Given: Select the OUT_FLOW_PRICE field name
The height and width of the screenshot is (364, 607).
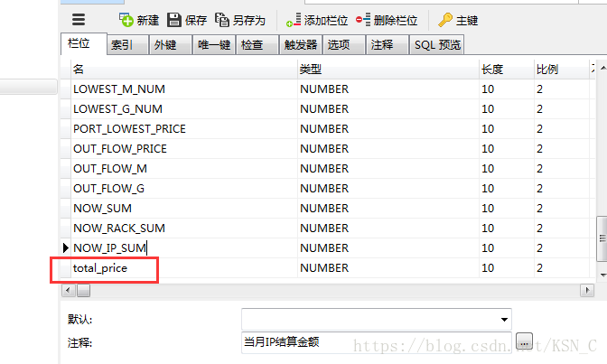Looking at the screenshot, I should (x=120, y=149).
